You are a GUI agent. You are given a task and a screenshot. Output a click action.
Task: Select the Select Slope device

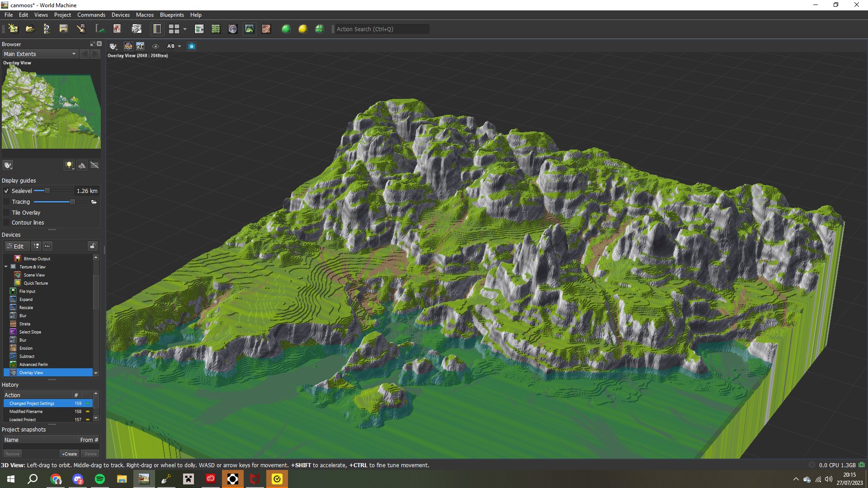(x=30, y=332)
